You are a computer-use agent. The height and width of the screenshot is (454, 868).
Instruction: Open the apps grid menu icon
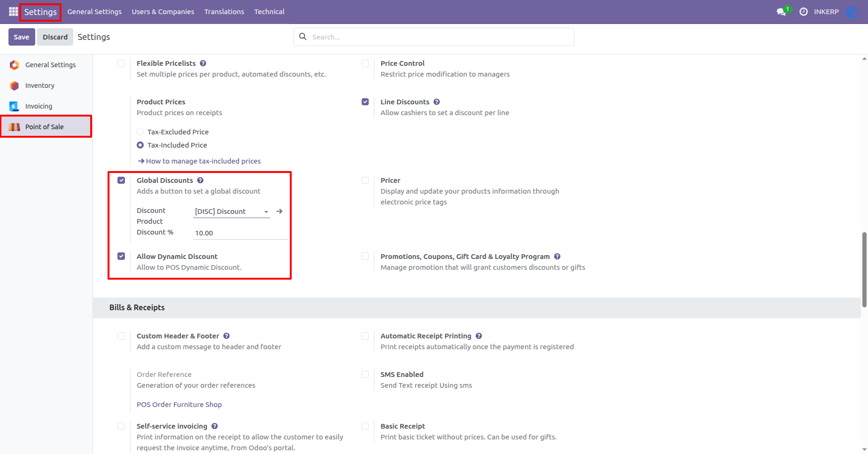(13, 12)
